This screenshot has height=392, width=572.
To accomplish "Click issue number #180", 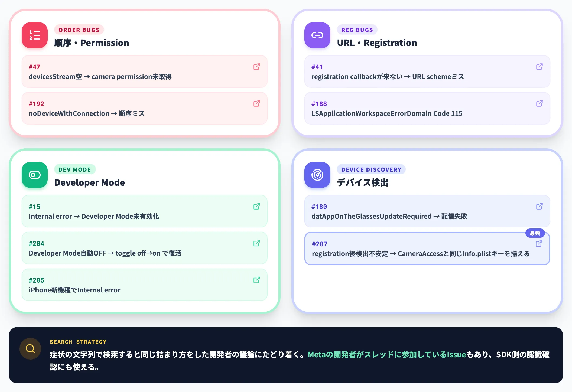I will (319, 207).
